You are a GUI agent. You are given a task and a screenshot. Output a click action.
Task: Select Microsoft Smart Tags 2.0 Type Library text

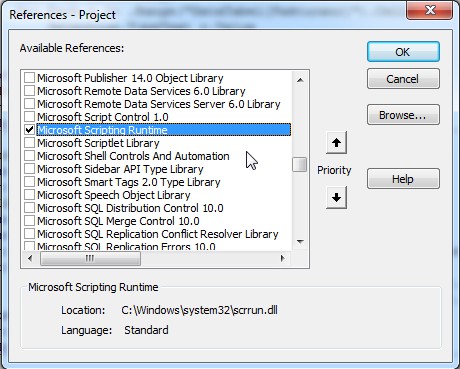tap(129, 182)
